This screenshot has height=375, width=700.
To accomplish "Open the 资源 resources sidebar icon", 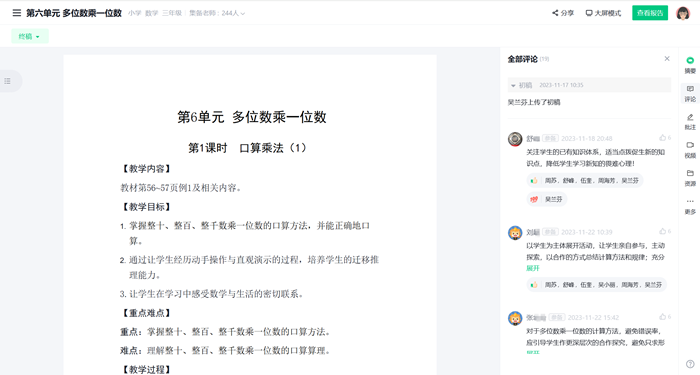I will [690, 178].
